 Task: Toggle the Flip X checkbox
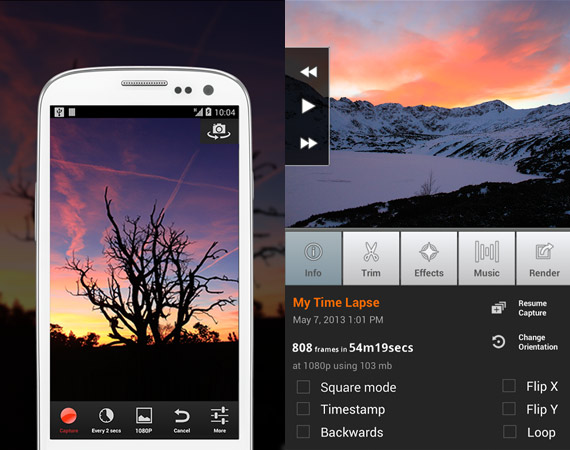click(509, 386)
